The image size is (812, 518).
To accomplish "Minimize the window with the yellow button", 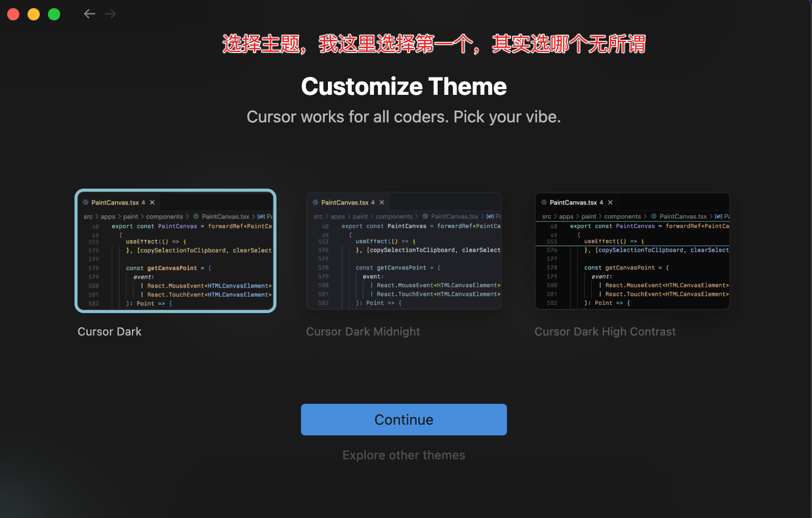I will (x=34, y=14).
